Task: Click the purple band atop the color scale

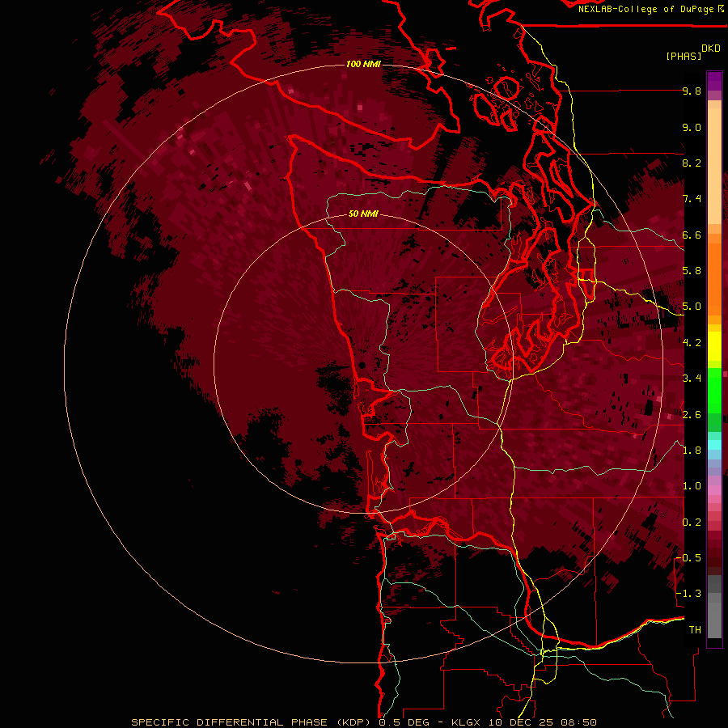Action: [x=714, y=81]
